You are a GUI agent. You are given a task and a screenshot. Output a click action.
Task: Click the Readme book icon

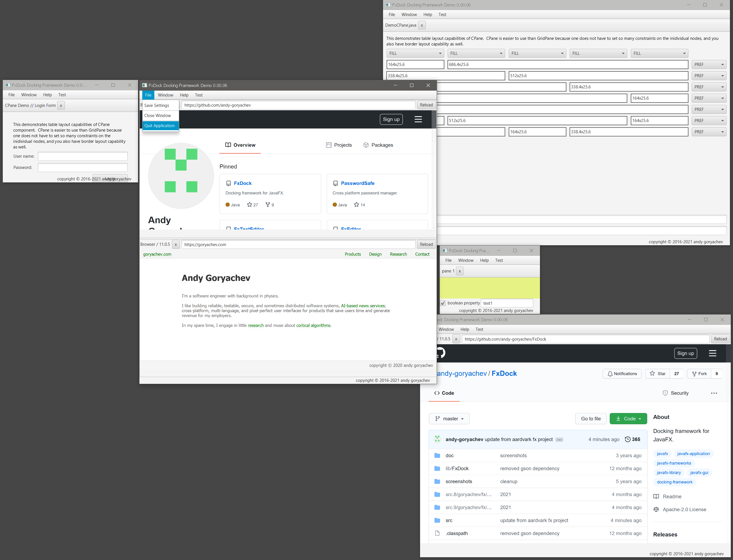pos(656,496)
